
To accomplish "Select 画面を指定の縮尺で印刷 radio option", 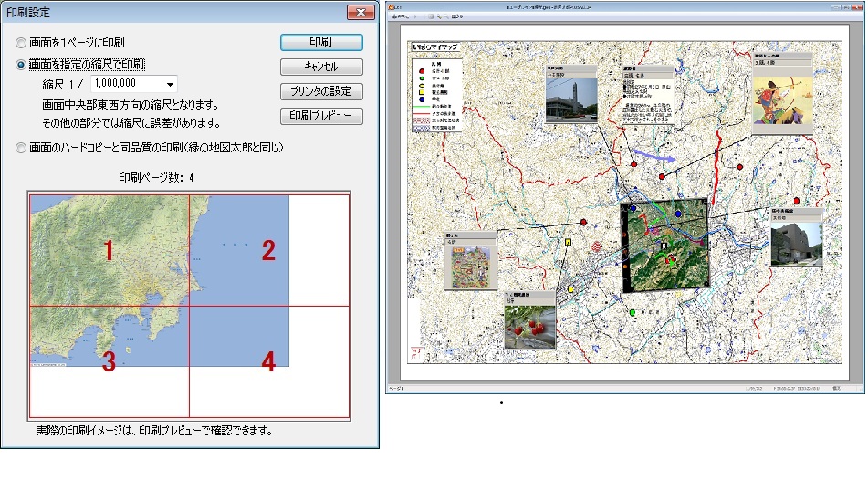I will (x=22, y=65).
